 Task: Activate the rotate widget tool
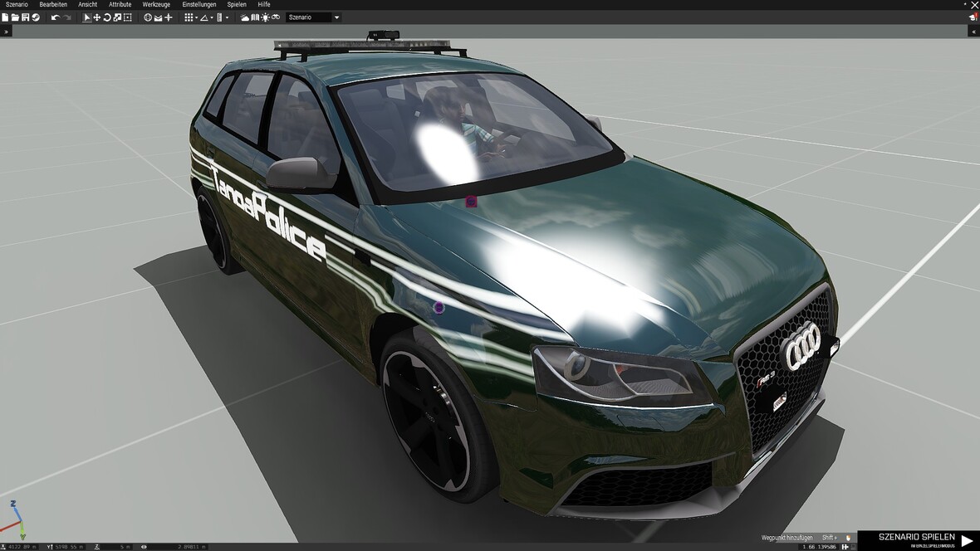[x=107, y=17]
